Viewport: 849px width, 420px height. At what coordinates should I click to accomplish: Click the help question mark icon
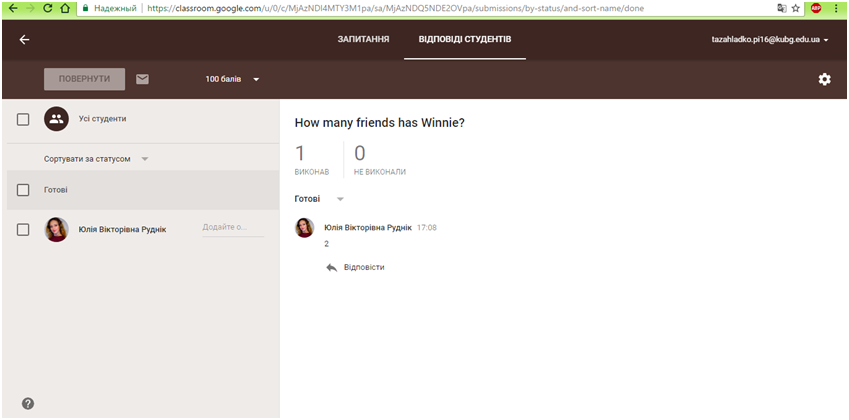28,403
